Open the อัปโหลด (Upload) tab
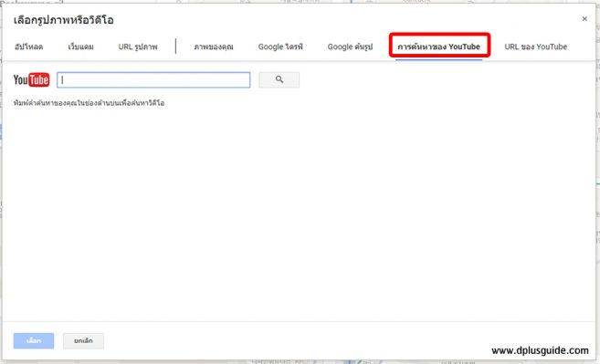 coord(28,47)
